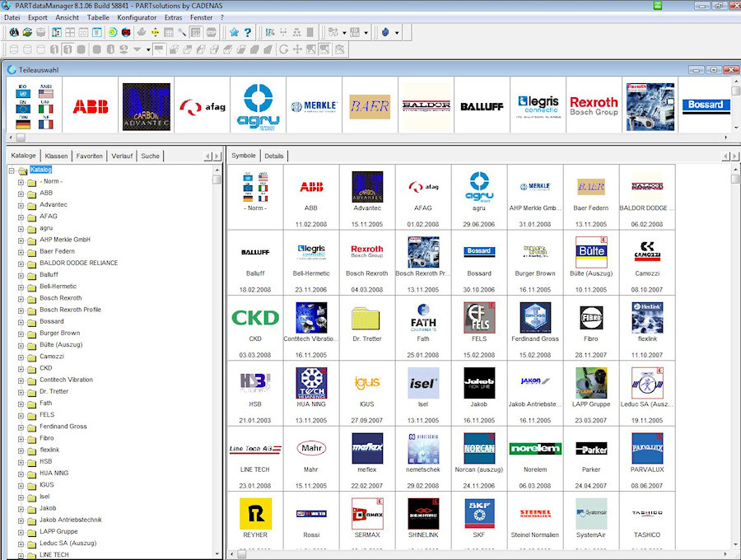Image resolution: width=741 pixels, height=560 pixels.
Task: Select the ABB logo in top catalog strip
Action: [91, 107]
